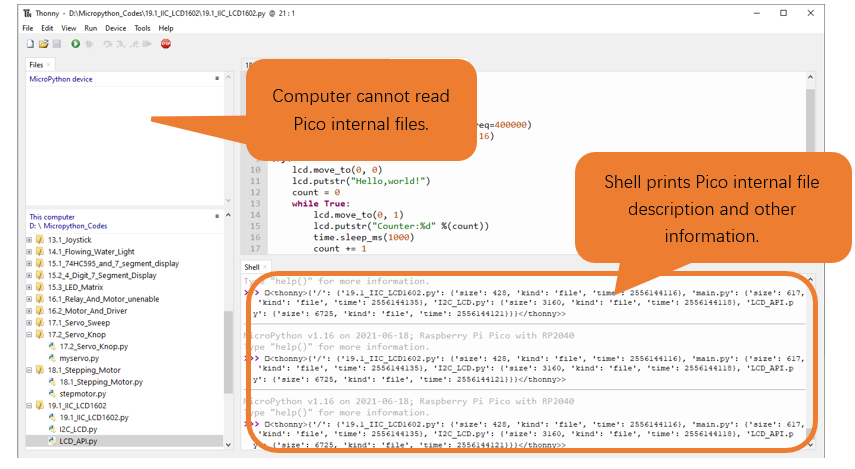Open the Run menu
The width and height of the screenshot is (855, 469).
[x=91, y=28]
